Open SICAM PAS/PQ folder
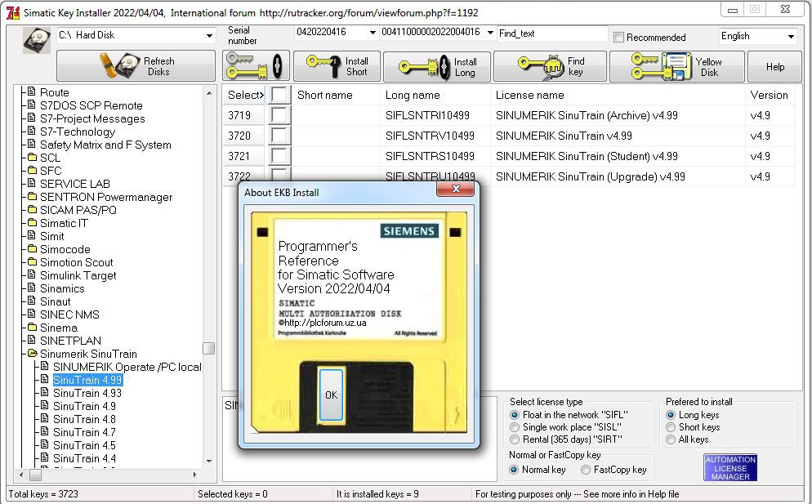812x504 pixels. pos(78,210)
